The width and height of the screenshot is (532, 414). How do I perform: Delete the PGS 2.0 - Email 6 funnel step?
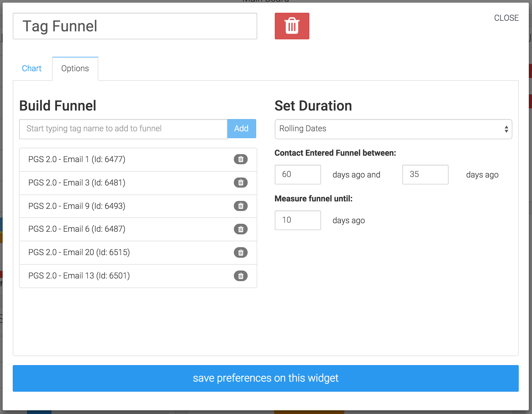pyautogui.click(x=240, y=229)
